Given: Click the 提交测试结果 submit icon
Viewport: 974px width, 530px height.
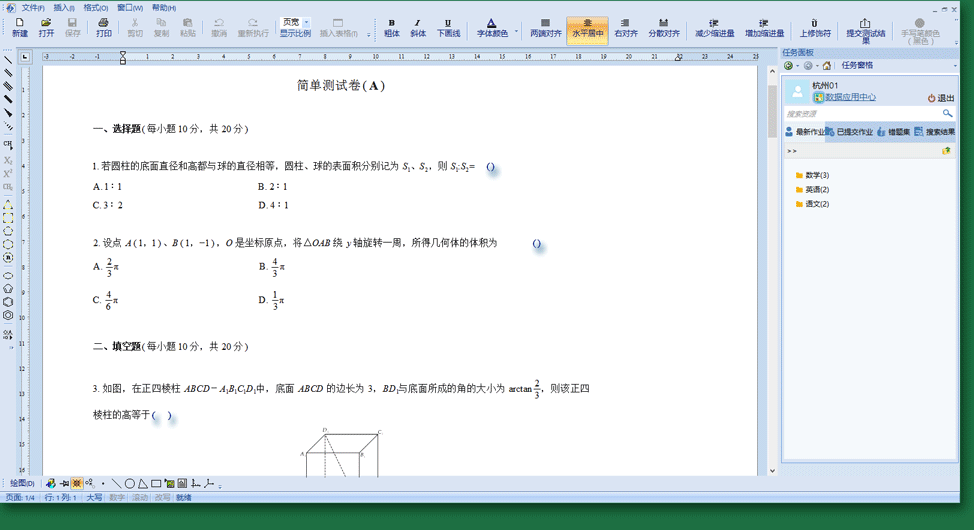Looking at the screenshot, I should [x=864, y=27].
